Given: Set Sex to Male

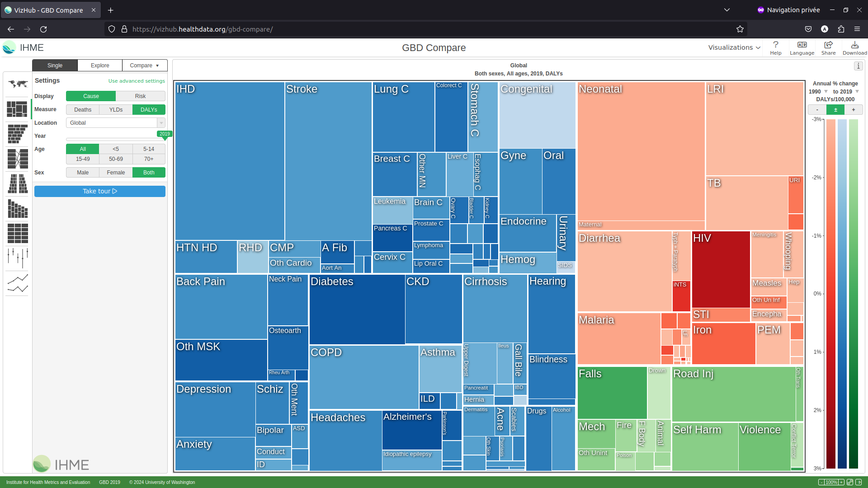Looking at the screenshot, I should tap(83, 173).
